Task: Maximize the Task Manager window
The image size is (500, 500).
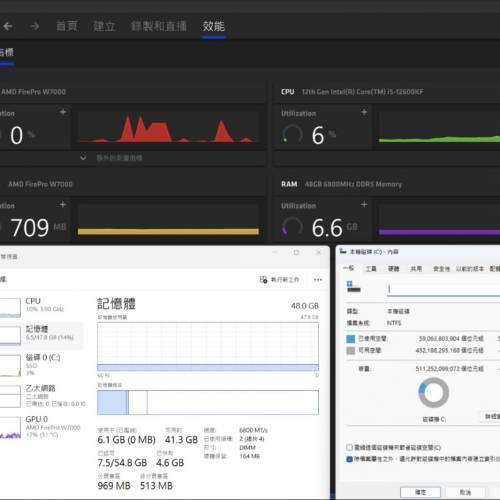Action: [296, 252]
